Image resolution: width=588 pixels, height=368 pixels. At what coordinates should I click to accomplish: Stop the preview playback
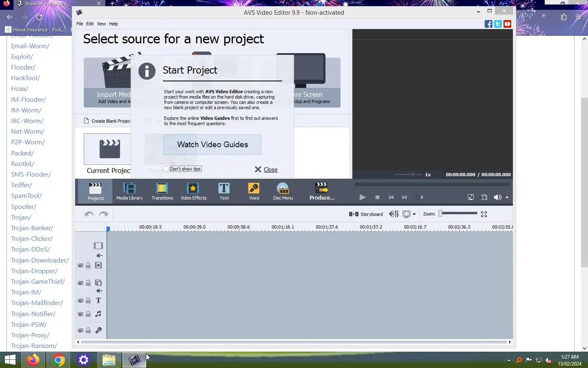click(x=377, y=197)
